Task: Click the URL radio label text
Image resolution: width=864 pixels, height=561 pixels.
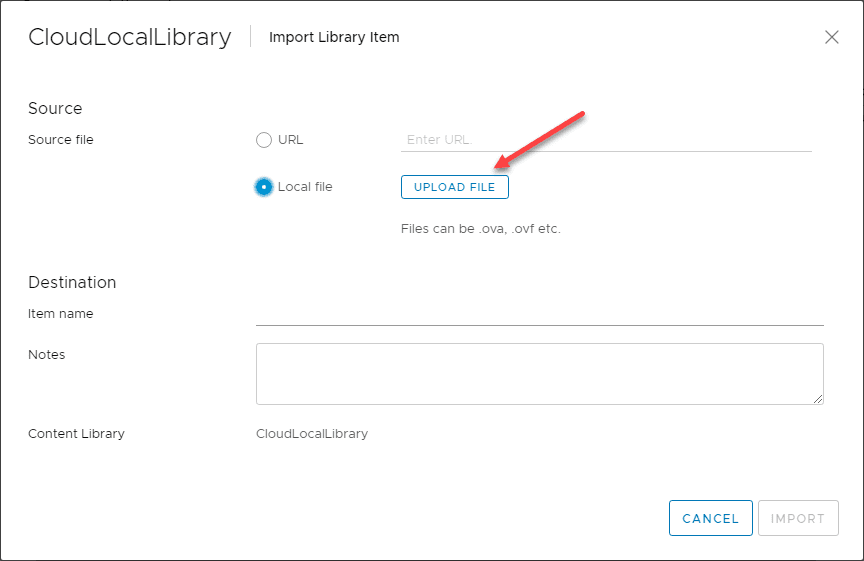Action: (290, 140)
